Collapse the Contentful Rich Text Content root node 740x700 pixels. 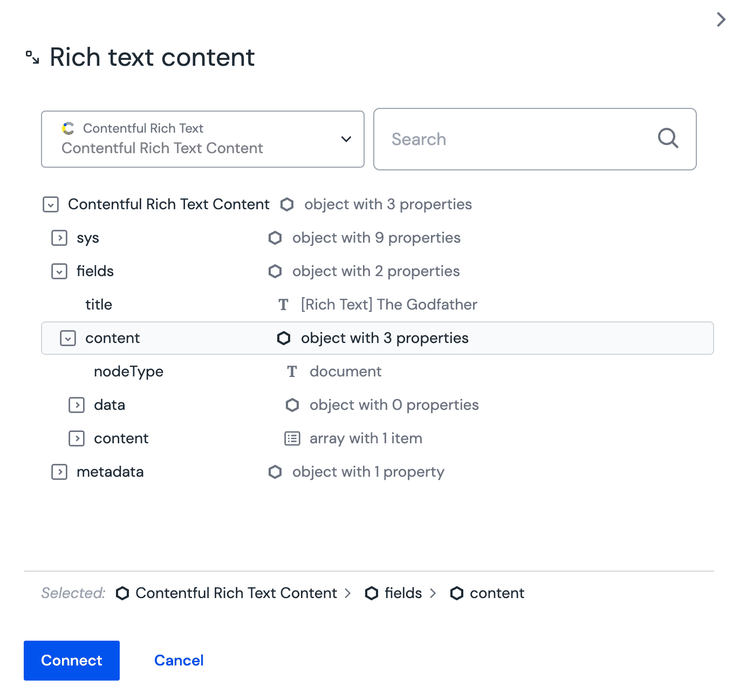tap(51, 204)
